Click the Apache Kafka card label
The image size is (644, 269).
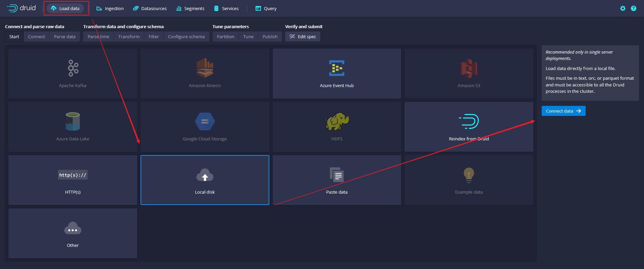tap(73, 85)
